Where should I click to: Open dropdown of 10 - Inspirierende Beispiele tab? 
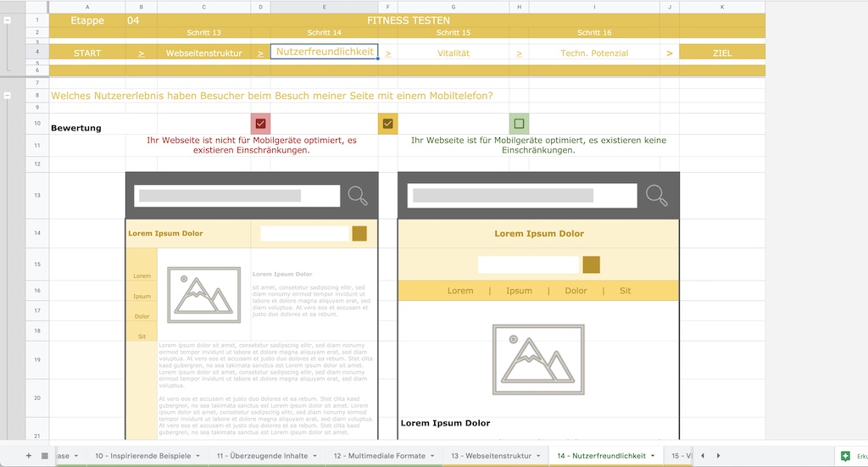[198, 456]
